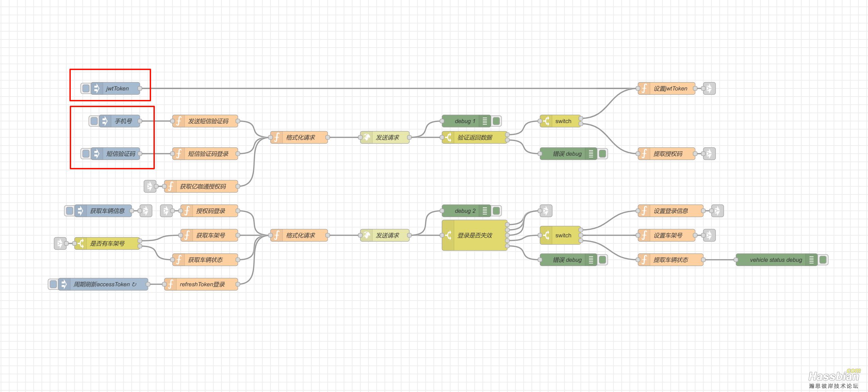Select the 是否有车架号 switch node
Image resolution: width=868 pixels, height=392 pixels.
(x=107, y=243)
